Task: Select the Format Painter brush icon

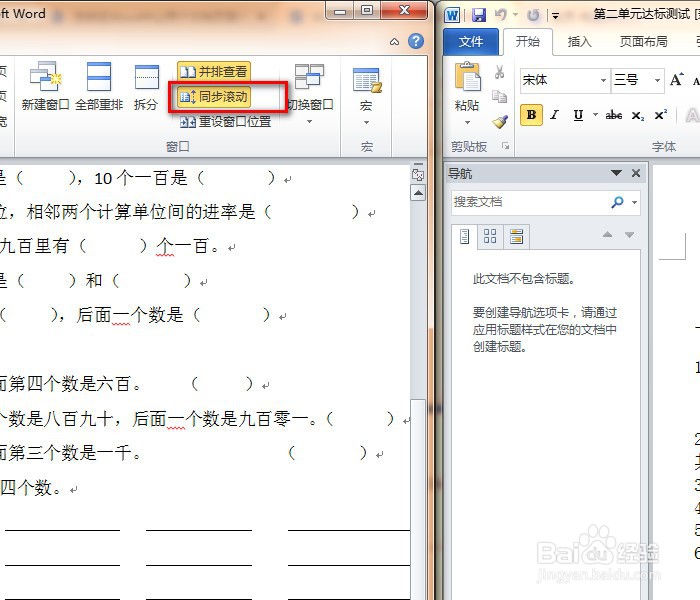Action: click(500, 121)
